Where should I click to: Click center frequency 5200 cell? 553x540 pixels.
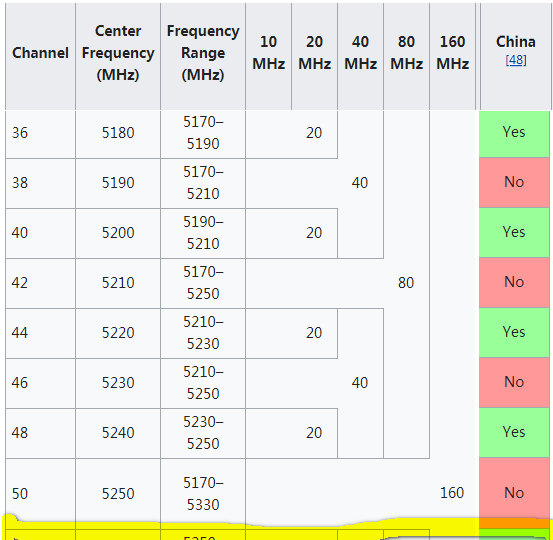coord(118,233)
